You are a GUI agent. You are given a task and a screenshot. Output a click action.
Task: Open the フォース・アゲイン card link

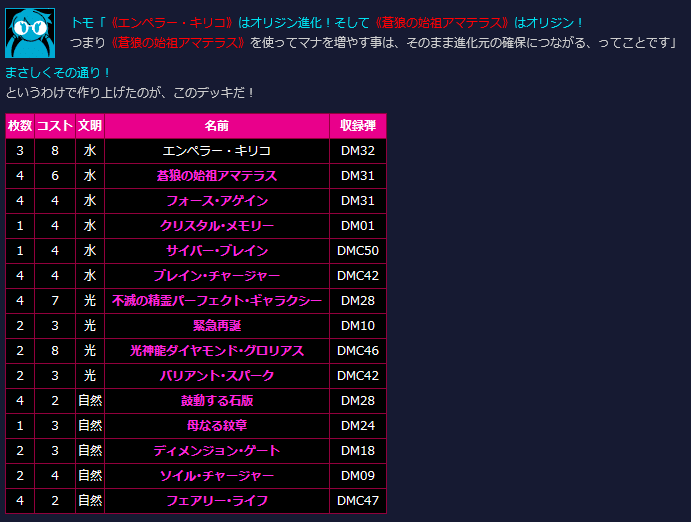pyautogui.click(x=217, y=201)
